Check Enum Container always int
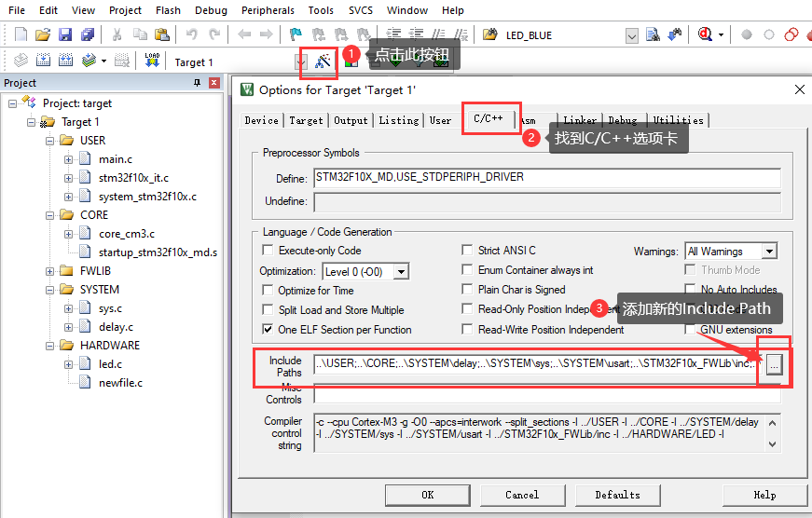The width and height of the screenshot is (812, 518). [467, 270]
